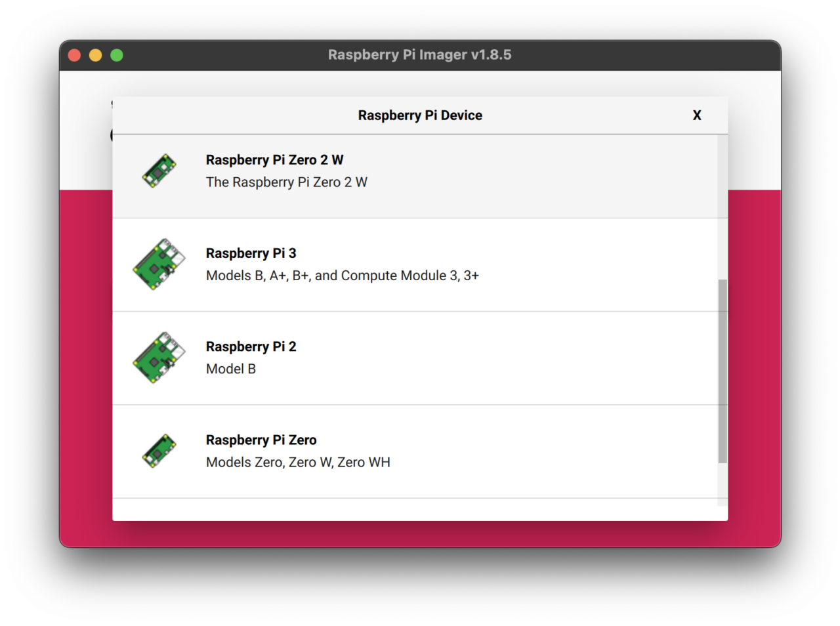Select the Raspberry Pi Zero device title

point(261,440)
